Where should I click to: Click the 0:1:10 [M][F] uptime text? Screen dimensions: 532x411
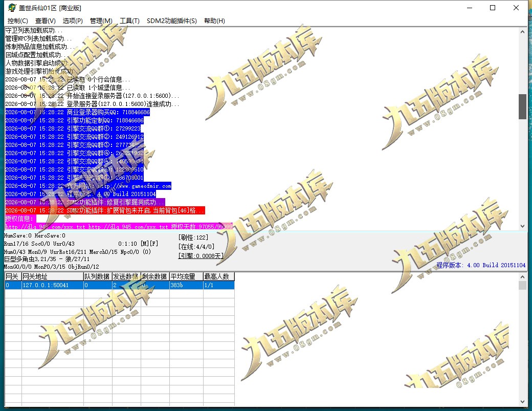pyautogui.click(x=138, y=244)
